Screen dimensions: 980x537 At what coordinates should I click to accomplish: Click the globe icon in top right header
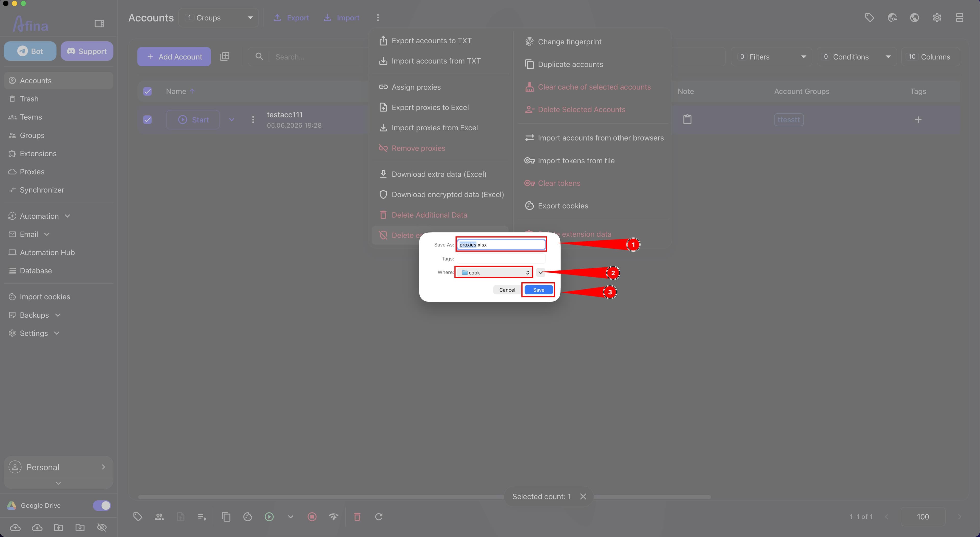point(915,18)
